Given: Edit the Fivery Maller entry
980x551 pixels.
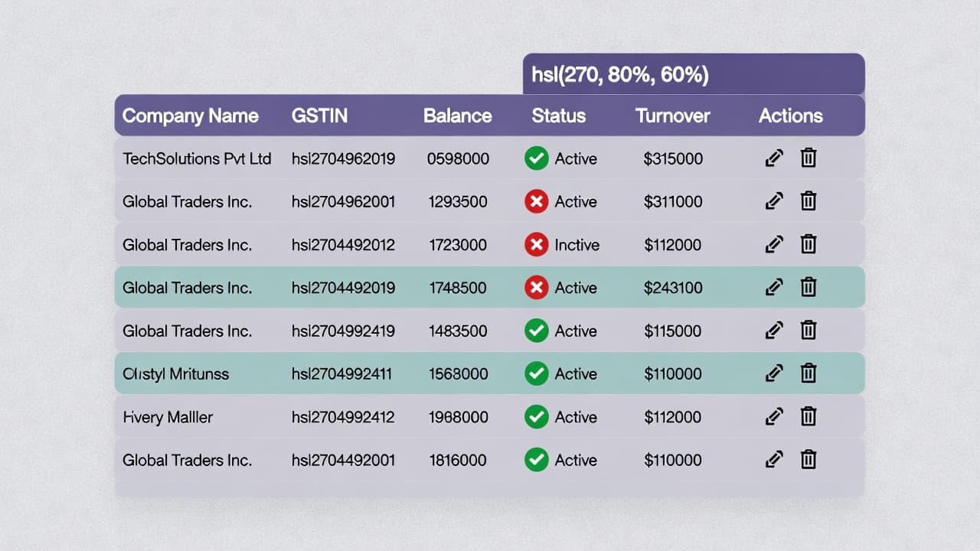Looking at the screenshot, I should click(773, 416).
